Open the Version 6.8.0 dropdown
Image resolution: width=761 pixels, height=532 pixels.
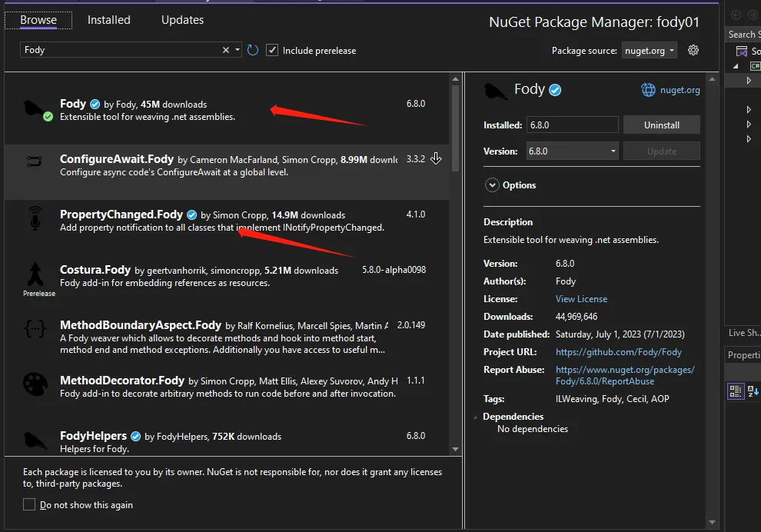pos(572,151)
